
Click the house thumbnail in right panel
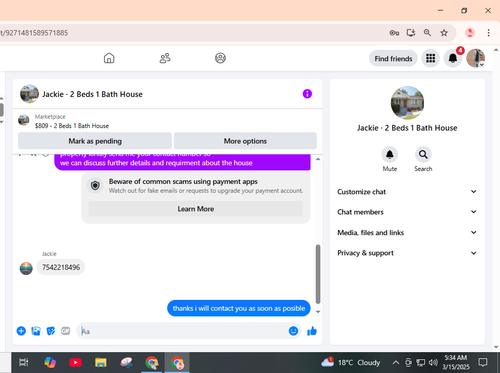(407, 103)
